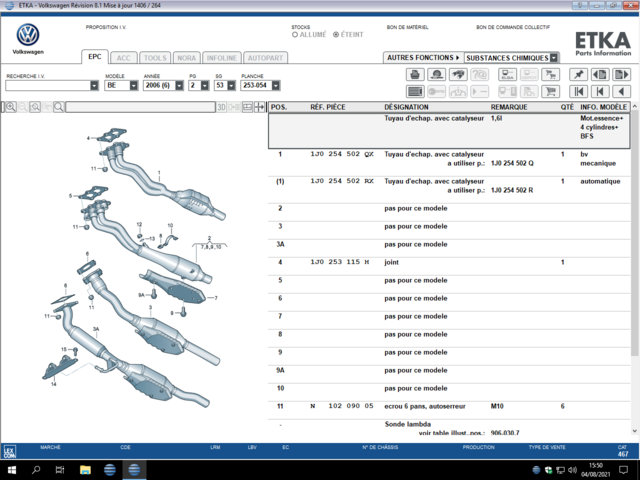The width and height of the screenshot is (640, 480).
Task: Switch to the EPC tab
Action: [x=95, y=57]
